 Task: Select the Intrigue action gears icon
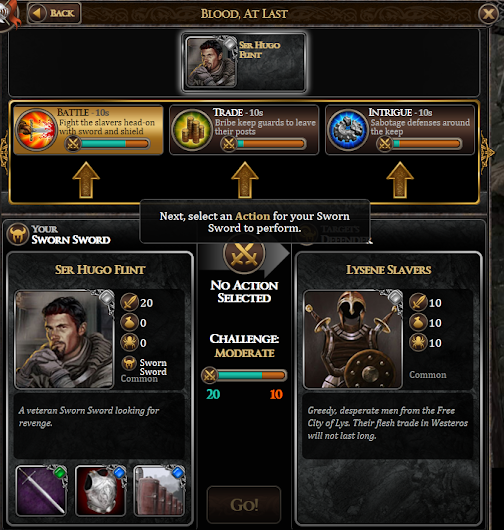[348, 130]
